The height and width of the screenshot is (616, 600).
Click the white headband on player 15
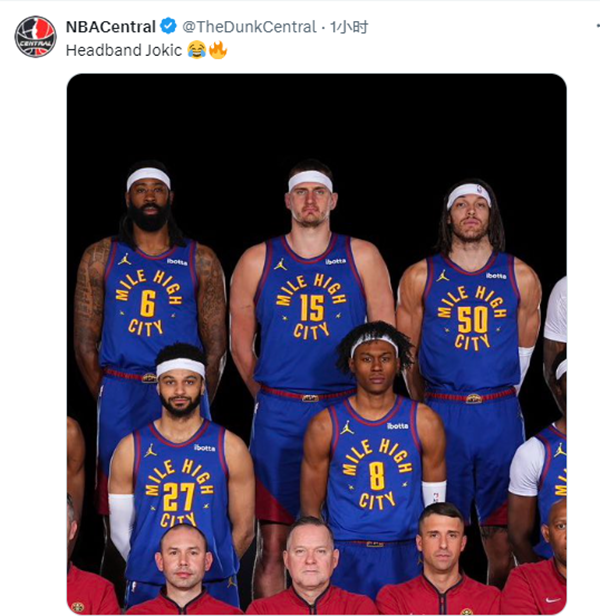pos(310,180)
